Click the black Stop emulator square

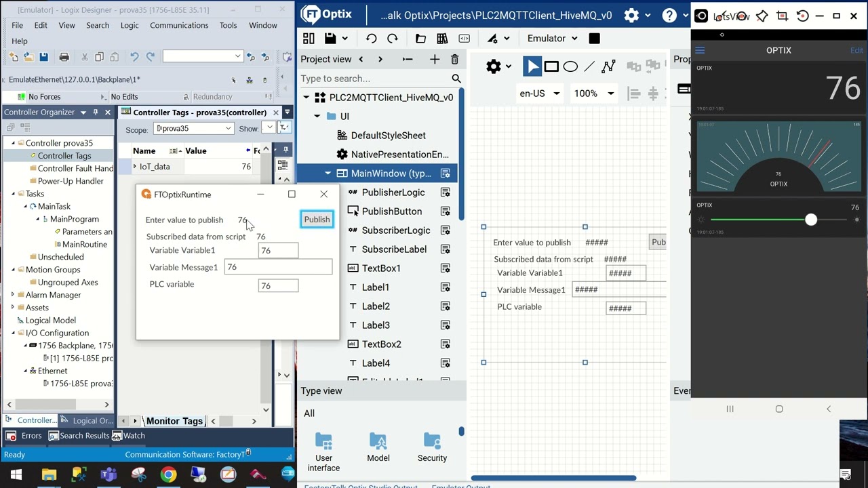pyautogui.click(x=594, y=39)
